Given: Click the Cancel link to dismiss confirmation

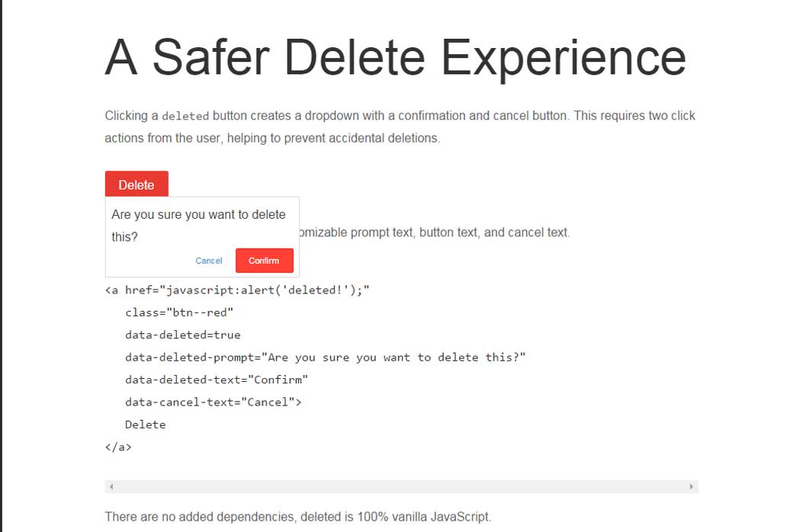Looking at the screenshot, I should click(208, 260).
